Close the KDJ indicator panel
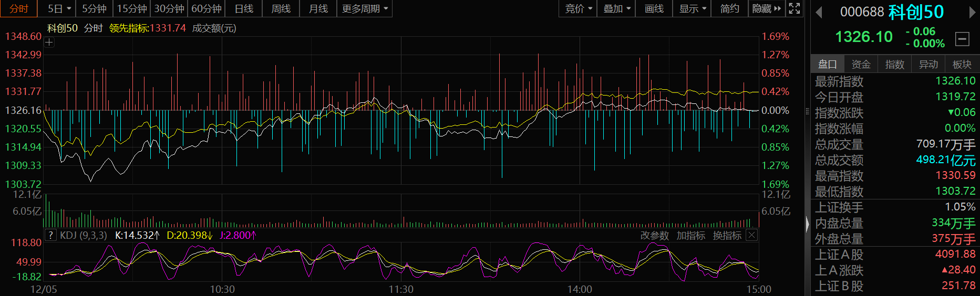 (x=752, y=235)
